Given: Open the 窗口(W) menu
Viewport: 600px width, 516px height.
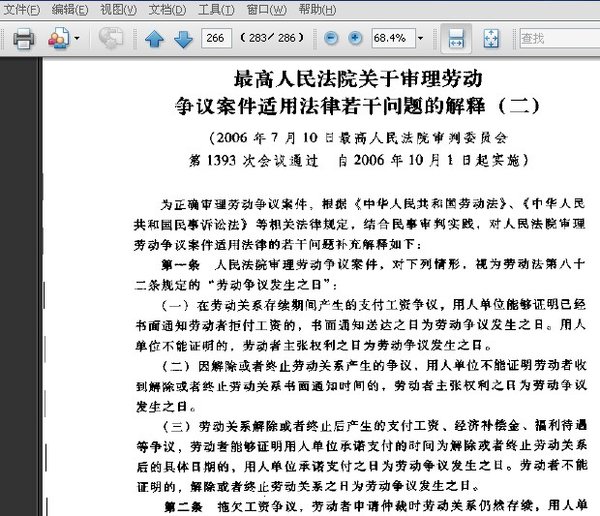Looking at the screenshot, I should tap(266, 10).
